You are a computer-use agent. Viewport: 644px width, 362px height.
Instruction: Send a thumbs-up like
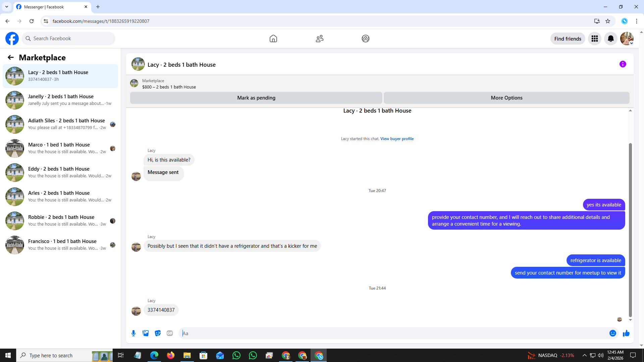(626, 333)
